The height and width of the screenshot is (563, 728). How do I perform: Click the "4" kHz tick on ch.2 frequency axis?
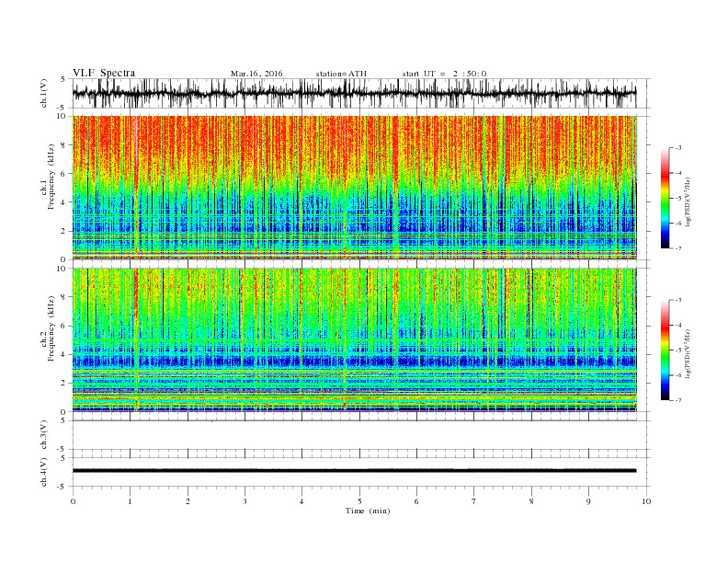[63, 354]
